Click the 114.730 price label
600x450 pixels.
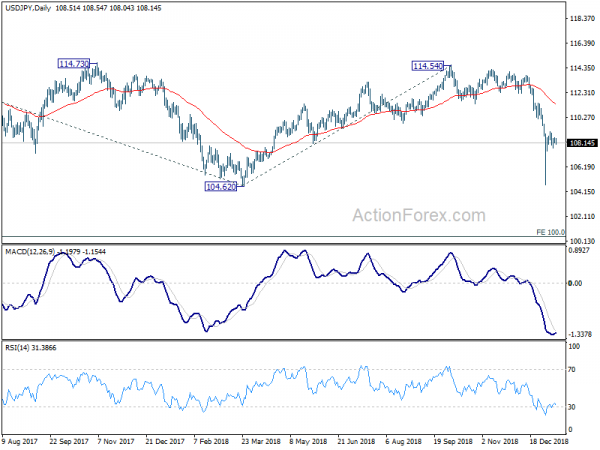74,64
